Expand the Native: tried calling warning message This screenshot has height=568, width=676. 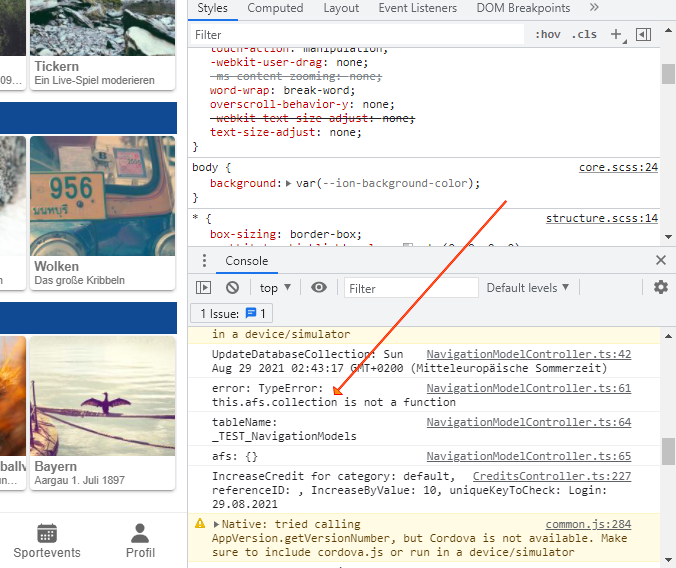216,524
